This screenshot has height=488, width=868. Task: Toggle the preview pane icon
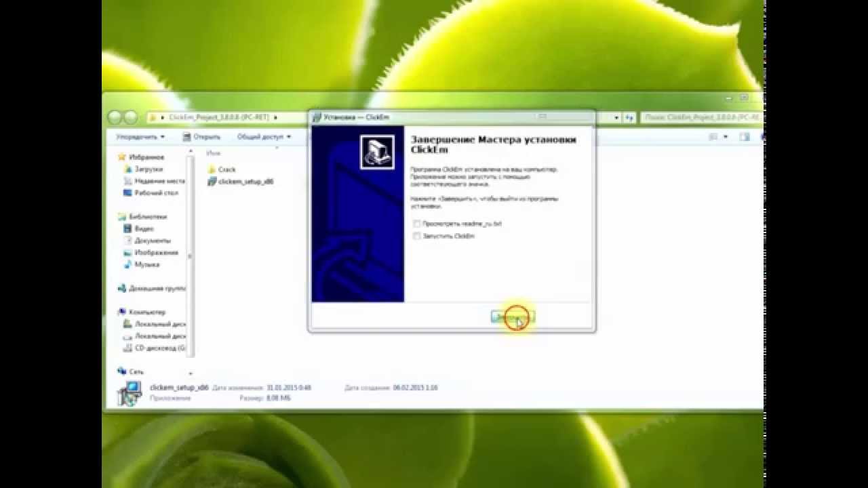pyautogui.click(x=745, y=136)
